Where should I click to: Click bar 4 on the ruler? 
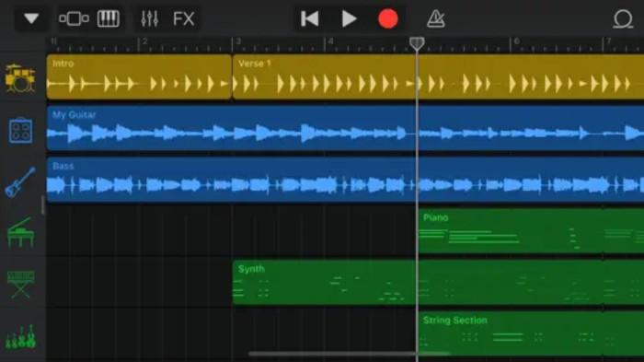(x=330, y=41)
